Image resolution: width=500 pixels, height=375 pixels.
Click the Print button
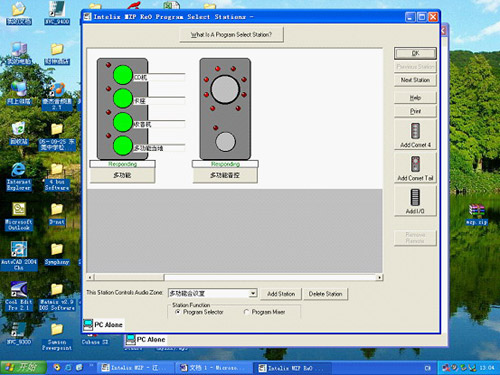[415, 111]
